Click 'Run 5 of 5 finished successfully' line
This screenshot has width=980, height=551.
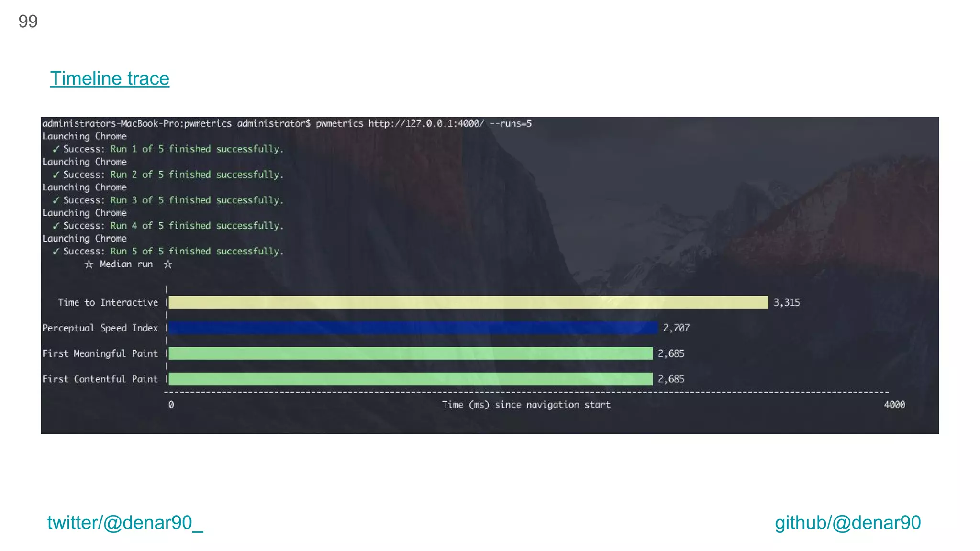[197, 251]
